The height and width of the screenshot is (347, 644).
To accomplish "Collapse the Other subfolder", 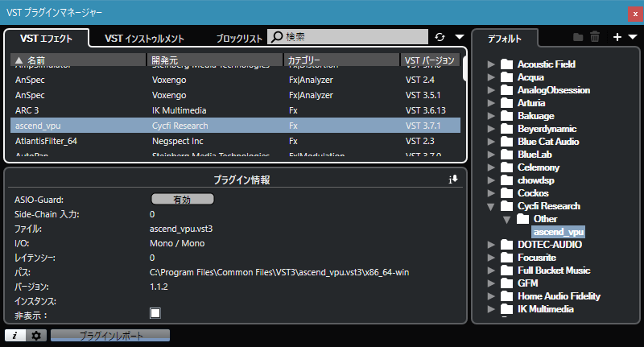I will coord(507,219).
